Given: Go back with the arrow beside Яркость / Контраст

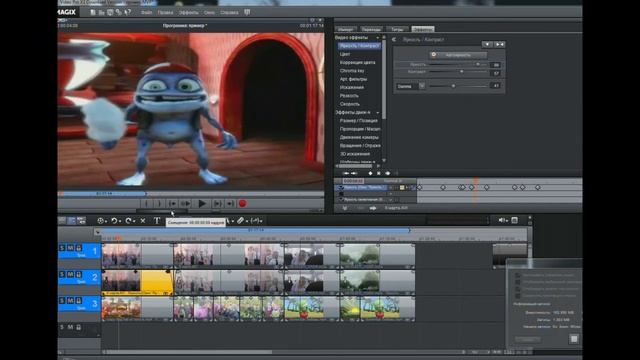Looking at the screenshot, I should point(394,40).
